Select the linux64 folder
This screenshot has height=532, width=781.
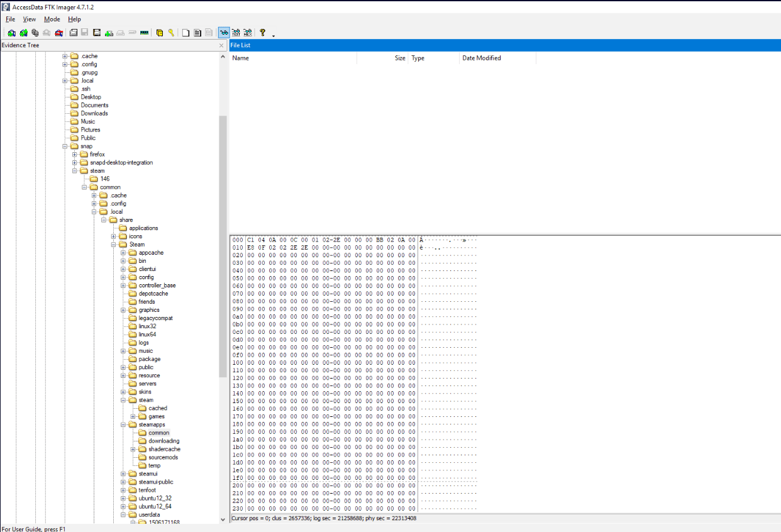pos(147,334)
